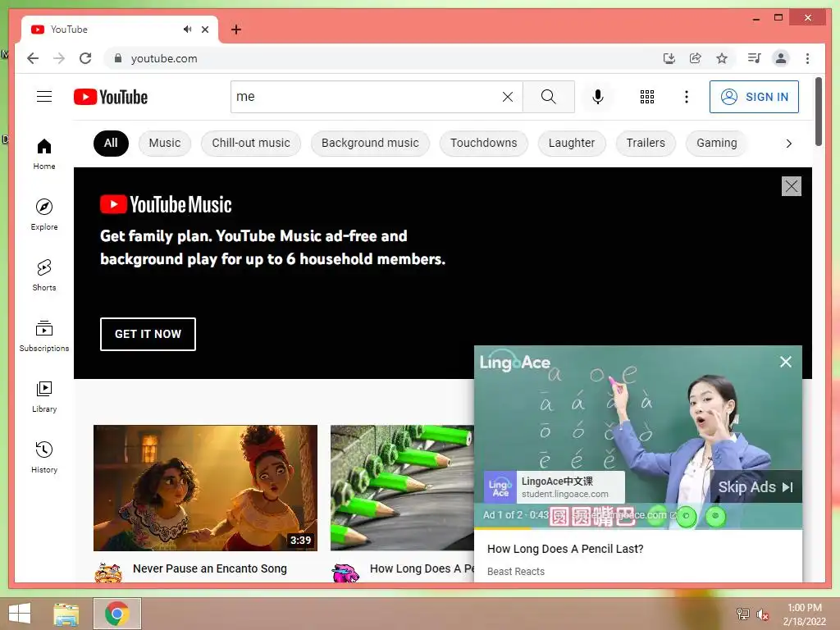Open Never Pause an Encanto Song thumbnail
Screen dimensions: 840x630
(x=205, y=487)
